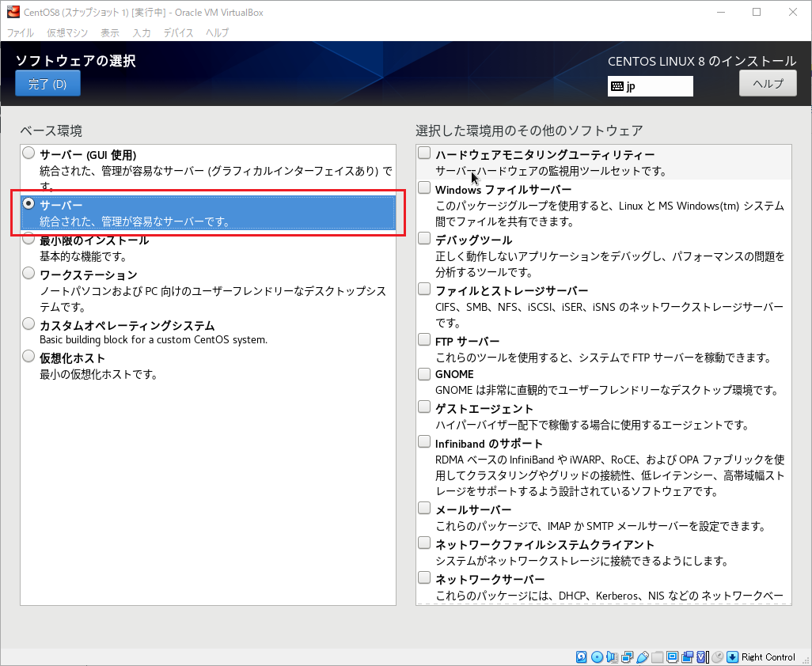The image size is (812, 666).
Task: Select カスタムオペレーティングシステム radio button
Action: (x=28, y=324)
